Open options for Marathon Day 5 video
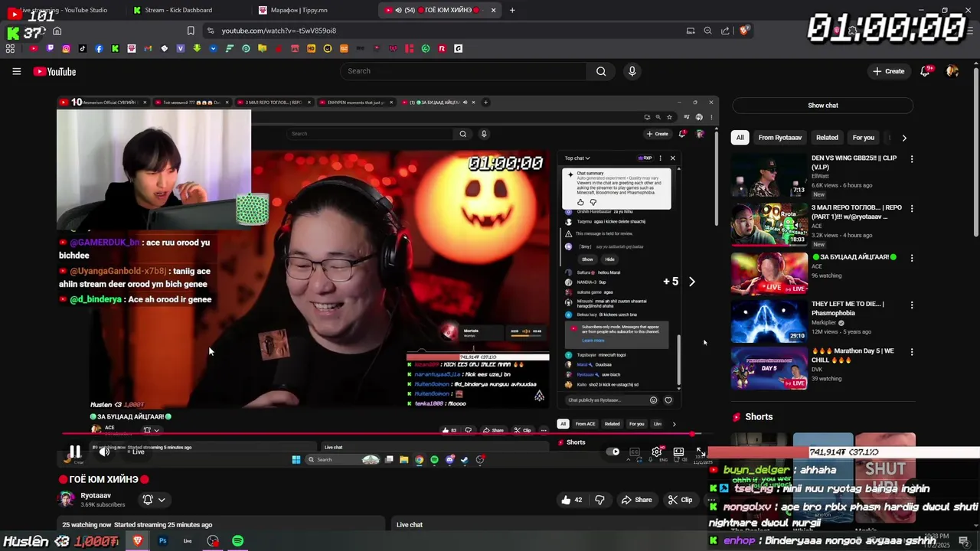Image resolution: width=980 pixels, height=551 pixels. coord(911,352)
